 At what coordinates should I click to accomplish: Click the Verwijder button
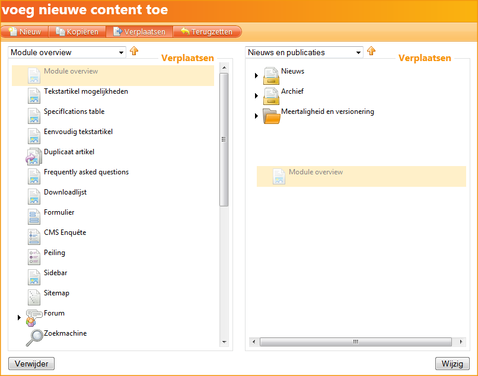[x=31, y=364]
